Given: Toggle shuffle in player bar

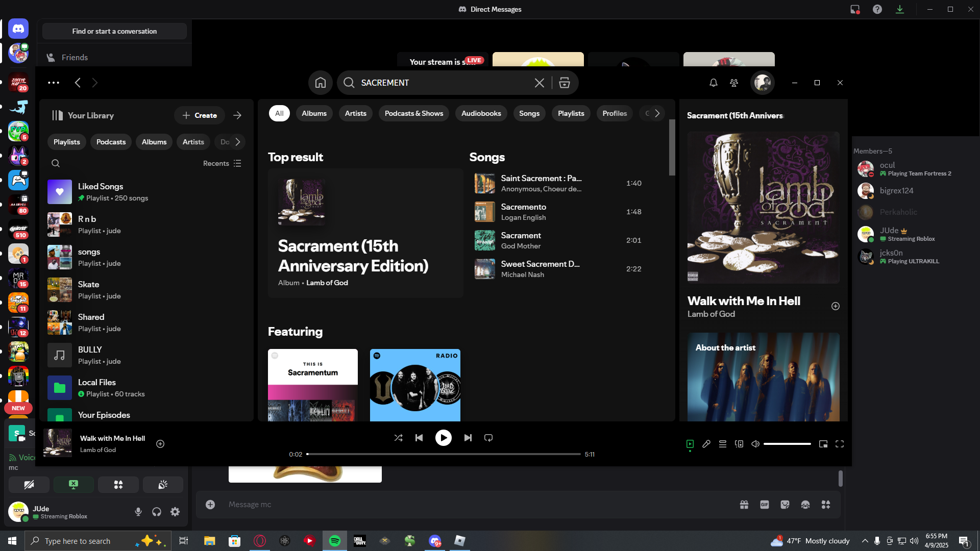Looking at the screenshot, I should (x=399, y=438).
